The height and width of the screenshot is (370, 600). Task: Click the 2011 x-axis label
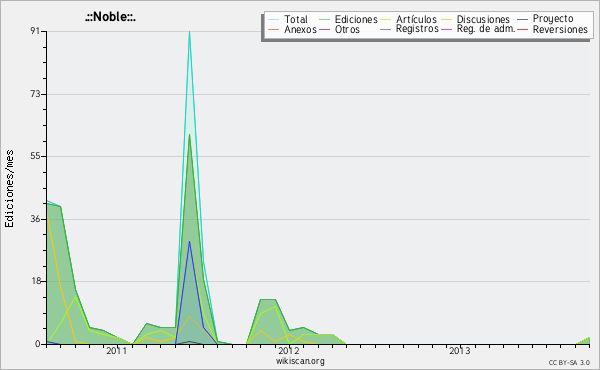point(117,351)
